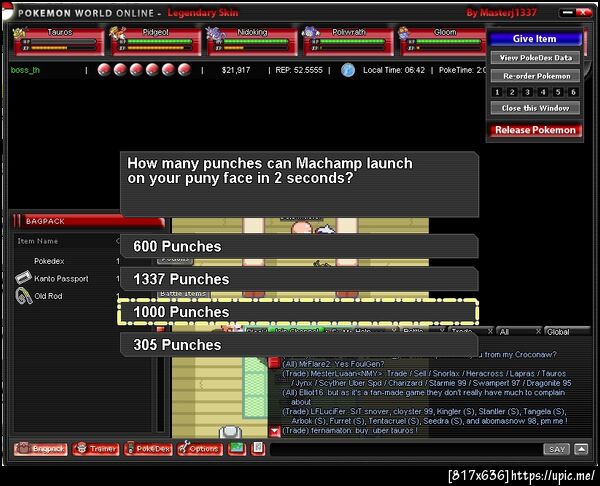The height and width of the screenshot is (486, 600).
Task: Close the Battle chat tab with X
Action: click(442, 331)
